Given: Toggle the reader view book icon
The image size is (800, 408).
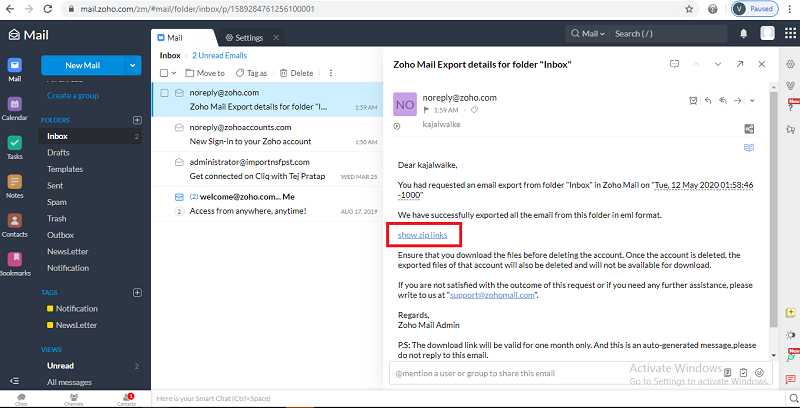Looking at the screenshot, I should click(749, 148).
